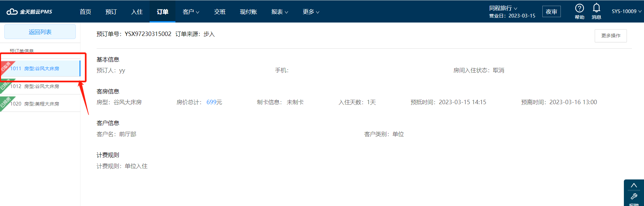Viewport: 644px width, 206px height.
Task: Click the 营业日 2023-03-15 text
Action: pos(512,16)
